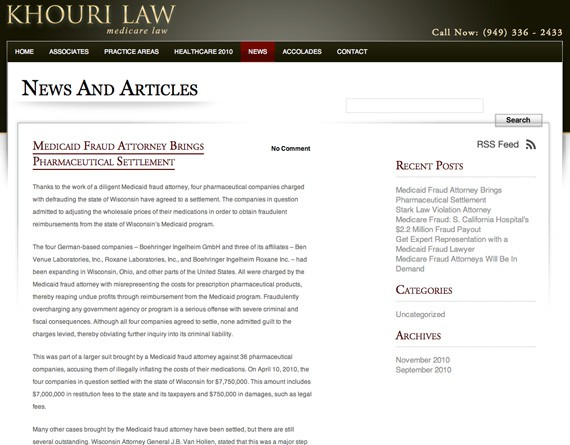Open the Practice Areas menu item
570x445 pixels.
point(131,52)
